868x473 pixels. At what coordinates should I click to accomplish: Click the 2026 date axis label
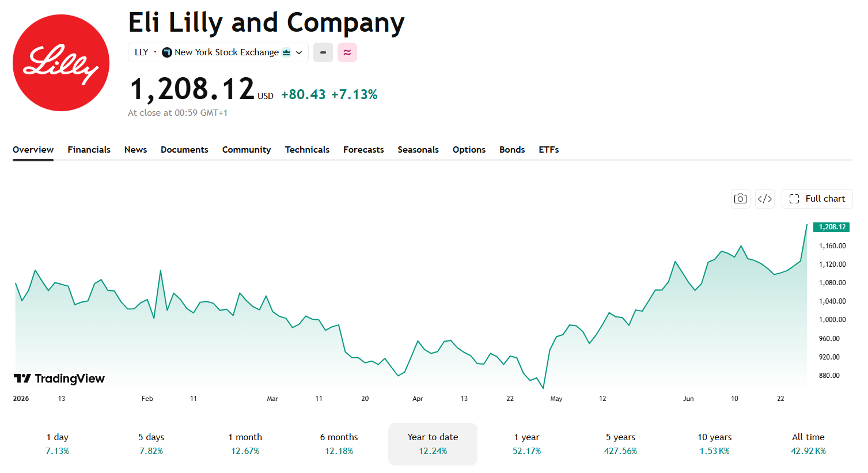pos(21,399)
